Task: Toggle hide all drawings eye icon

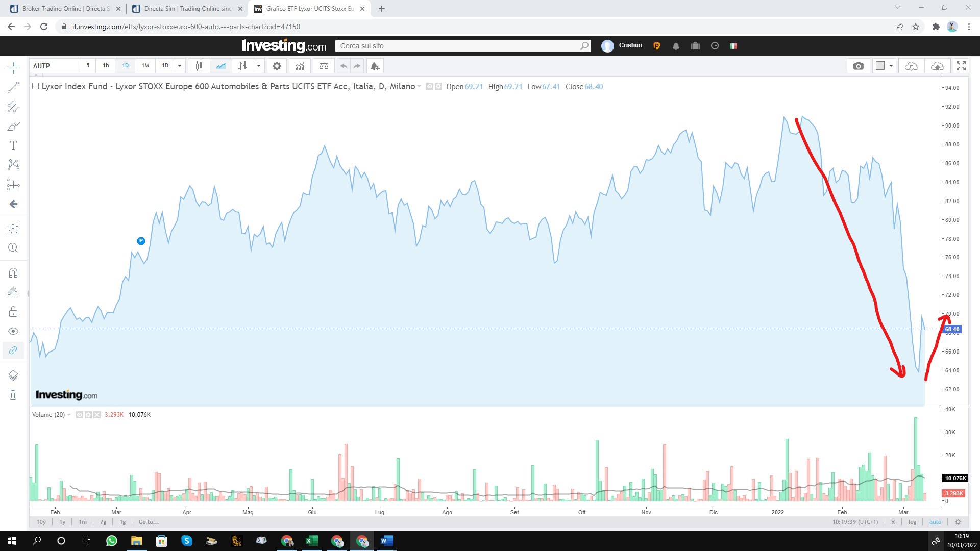Action: click(13, 331)
